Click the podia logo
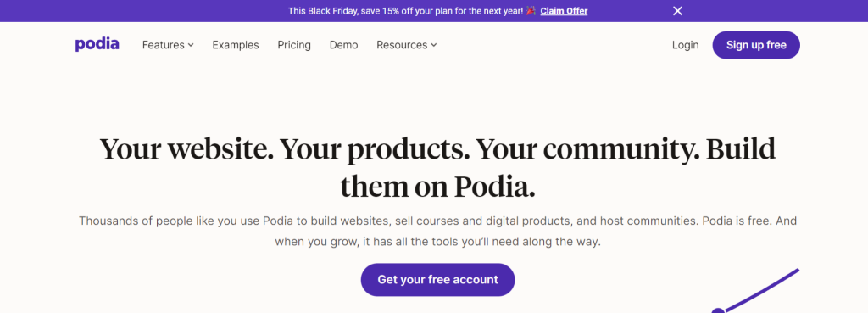Viewport: 868px width, 313px height. click(97, 44)
